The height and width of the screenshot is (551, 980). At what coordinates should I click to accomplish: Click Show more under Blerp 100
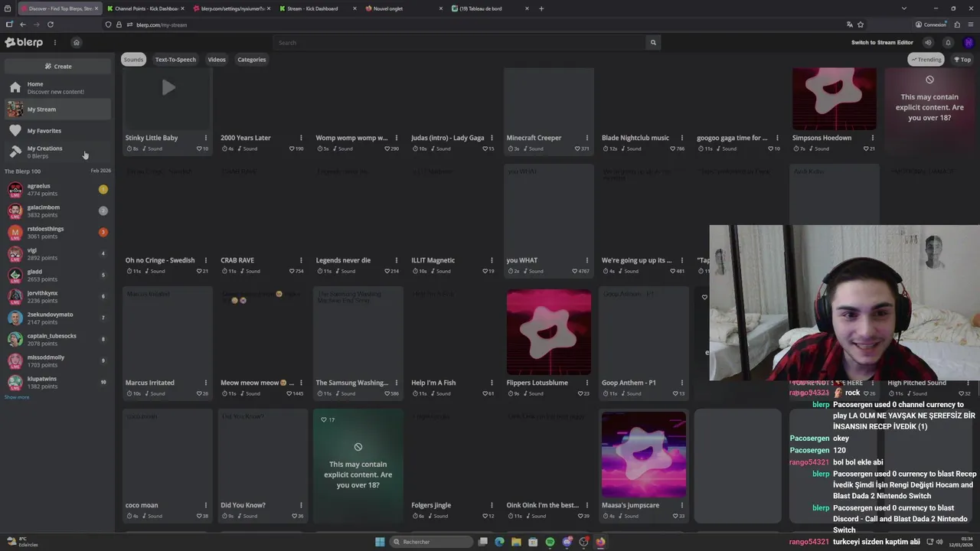click(17, 397)
